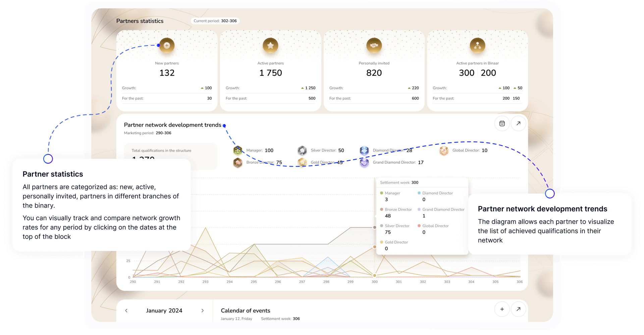Click the Manager qualification badge icon

(x=238, y=150)
